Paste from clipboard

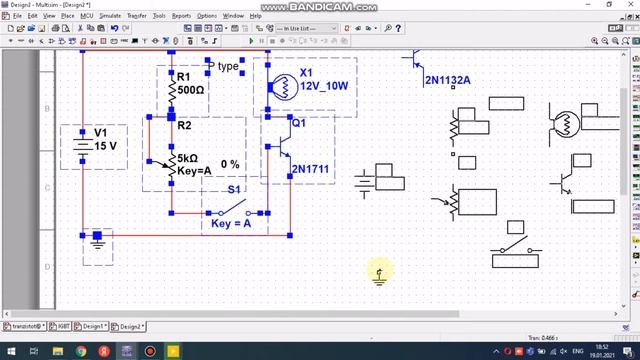pyautogui.click(x=101, y=28)
